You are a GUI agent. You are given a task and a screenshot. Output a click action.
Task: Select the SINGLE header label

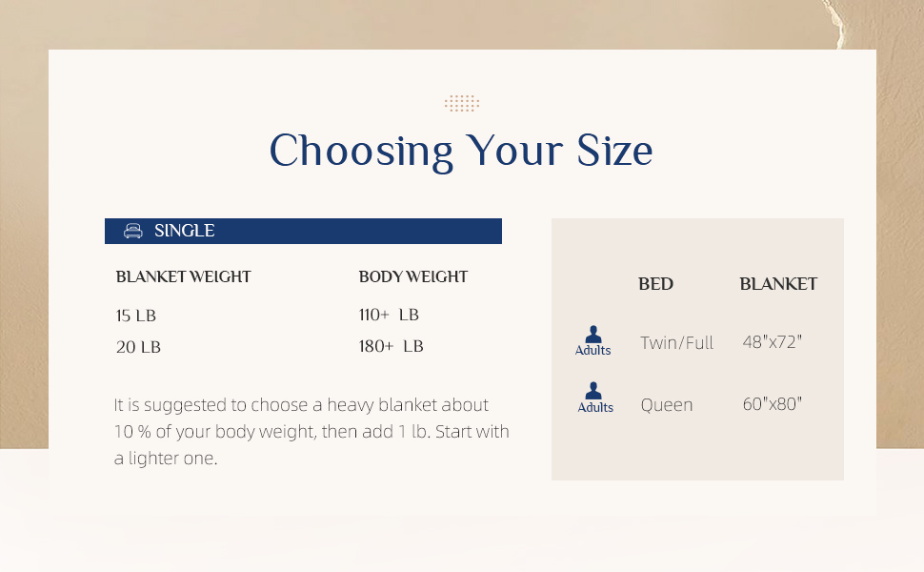coord(184,231)
